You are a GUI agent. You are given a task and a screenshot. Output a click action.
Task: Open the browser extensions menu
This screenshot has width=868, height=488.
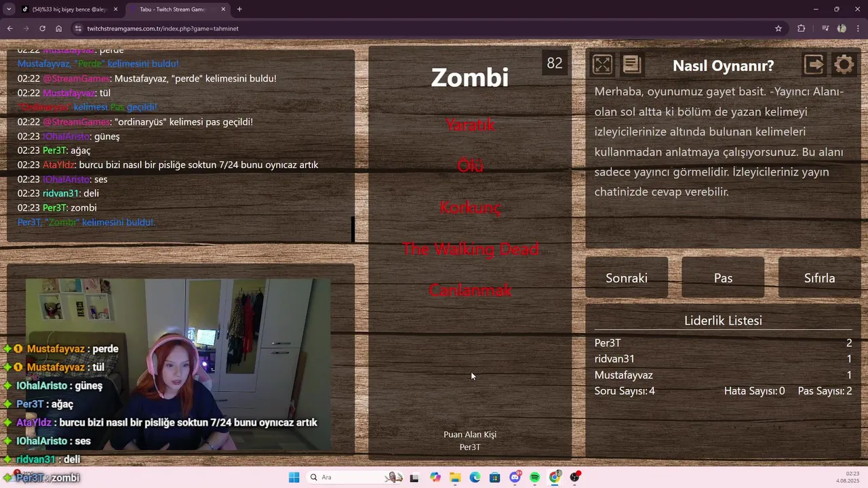(802, 28)
